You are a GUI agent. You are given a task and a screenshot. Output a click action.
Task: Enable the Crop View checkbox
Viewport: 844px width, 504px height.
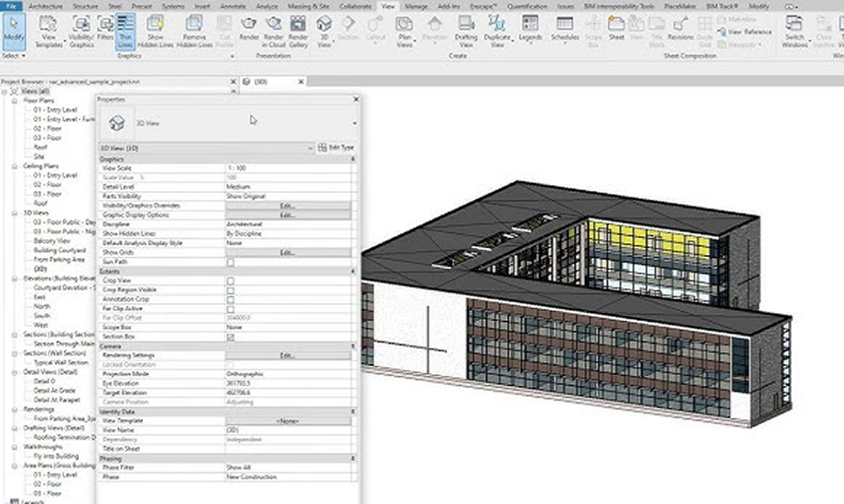[230, 282]
